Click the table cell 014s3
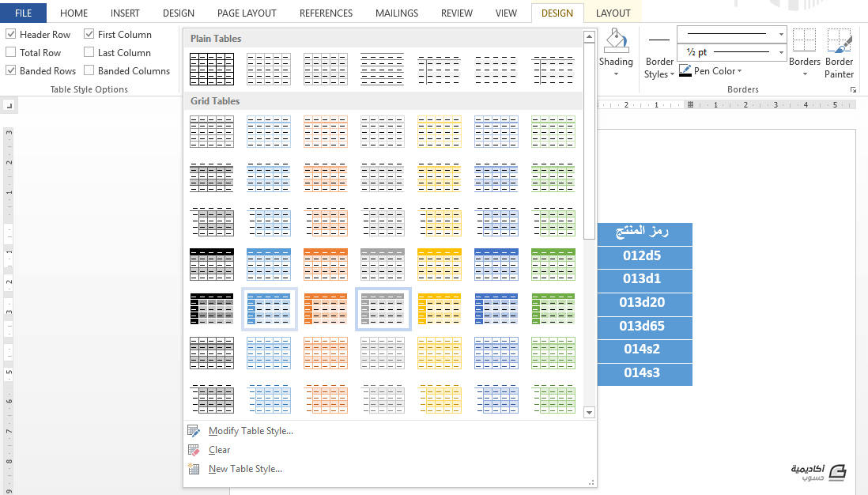868x495 pixels. pyautogui.click(x=645, y=373)
